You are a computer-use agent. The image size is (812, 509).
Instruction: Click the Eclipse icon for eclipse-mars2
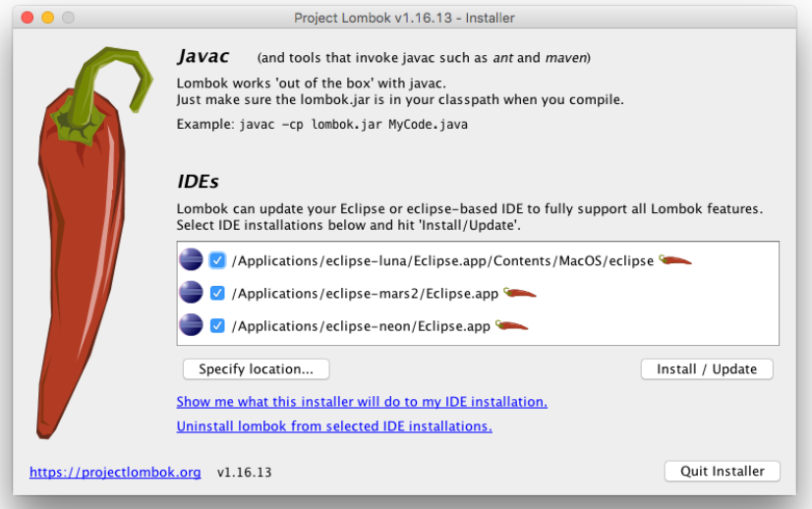[x=191, y=293]
